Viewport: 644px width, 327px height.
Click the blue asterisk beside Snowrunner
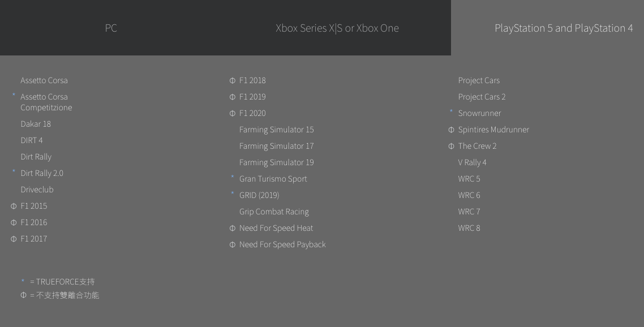452,111
